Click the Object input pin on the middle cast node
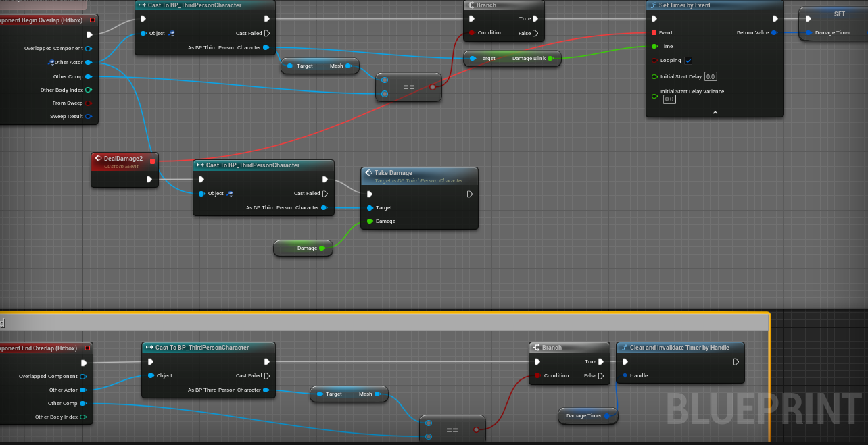Viewport: 868px width, 445px height. pyautogui.click(x=202, y=193)
